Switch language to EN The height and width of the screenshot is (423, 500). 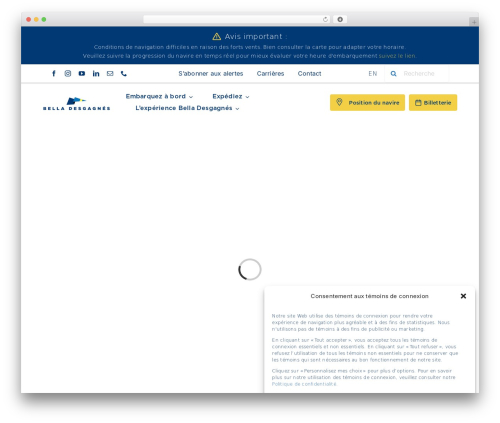point(373,74)
